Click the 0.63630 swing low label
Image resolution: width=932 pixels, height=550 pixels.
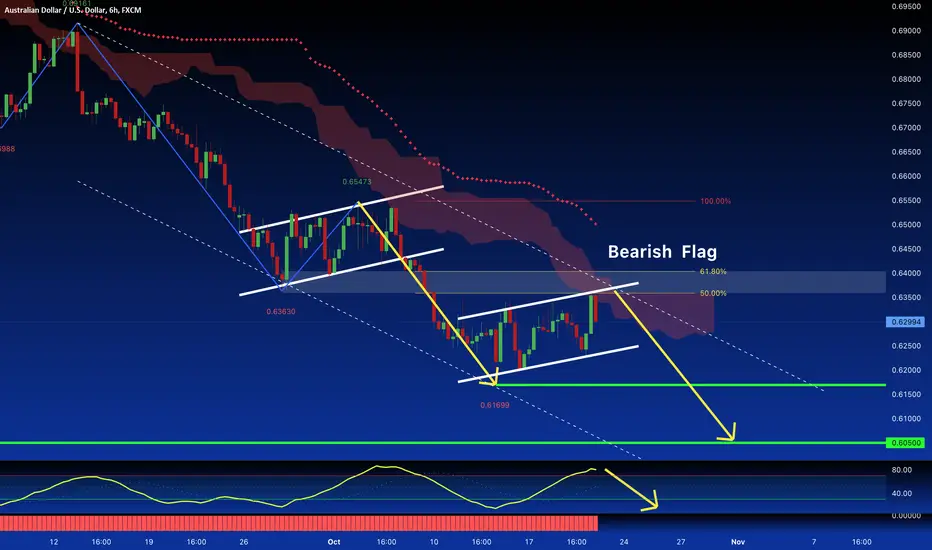(281, 311)
